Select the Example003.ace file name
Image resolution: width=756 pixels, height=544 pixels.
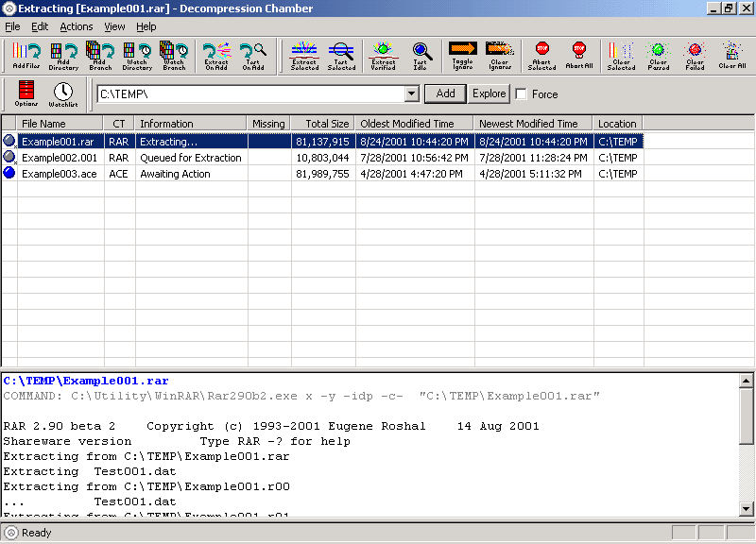(60, 174)
